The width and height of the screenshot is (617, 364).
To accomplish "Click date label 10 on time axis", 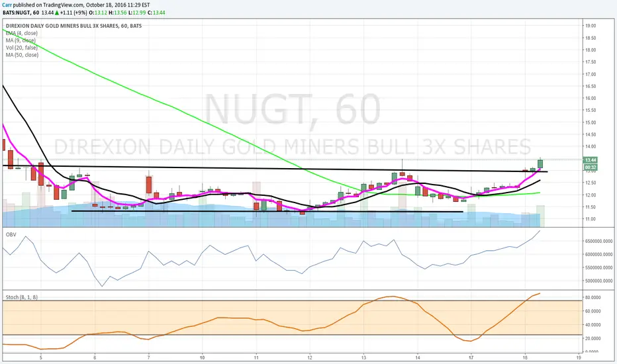I will (x=203, y=357).
